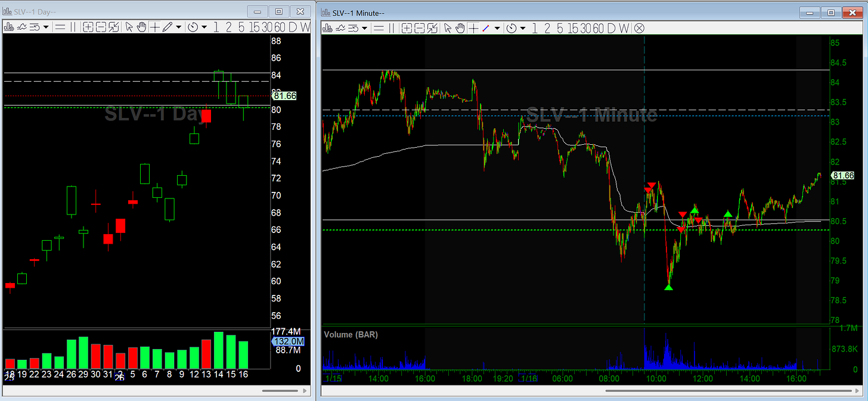868x401 pixels.
Task: Toggle vertical grid lines in 1 Minute window
Action: (x=392, y=28)
